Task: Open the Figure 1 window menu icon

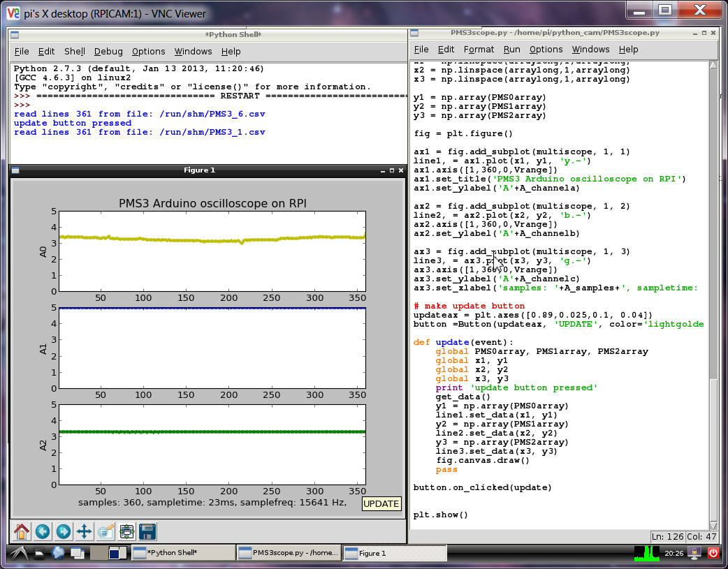Action: (x=16, y=170)
